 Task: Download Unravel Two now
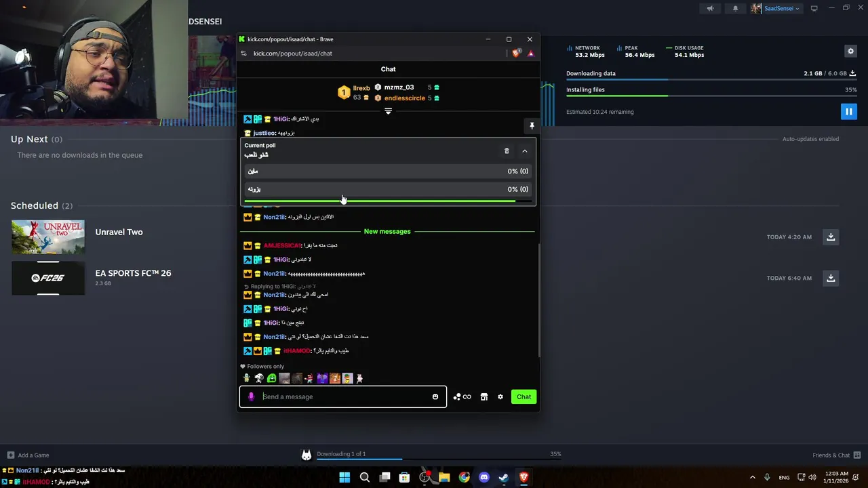click(x=831, y=237)
